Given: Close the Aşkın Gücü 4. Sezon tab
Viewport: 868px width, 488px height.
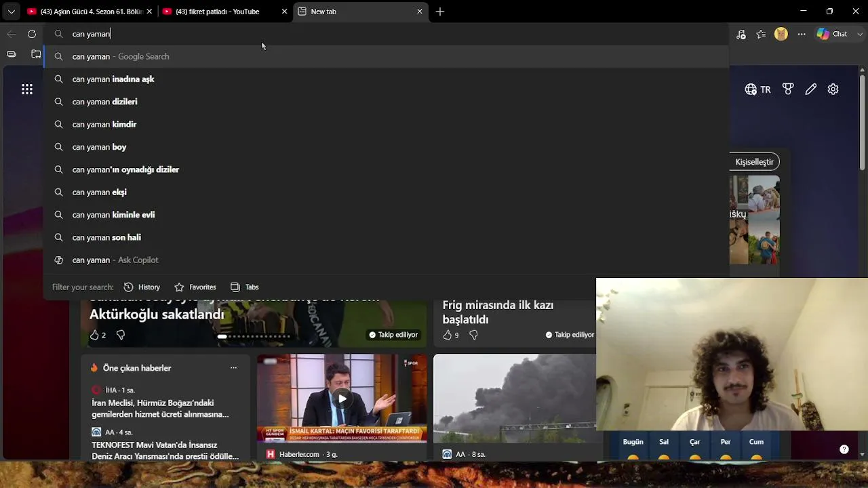Looking at the screenshot, I should click(x=149, y=12).
